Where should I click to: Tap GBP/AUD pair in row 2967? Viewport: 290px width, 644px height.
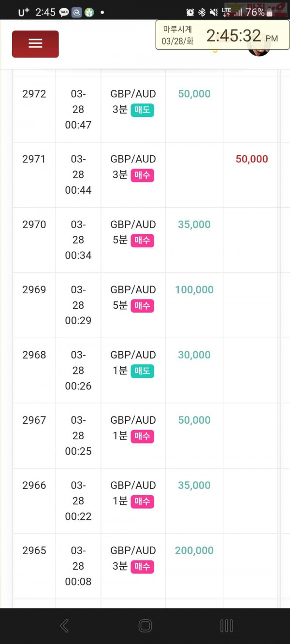(x=133, y=420)
